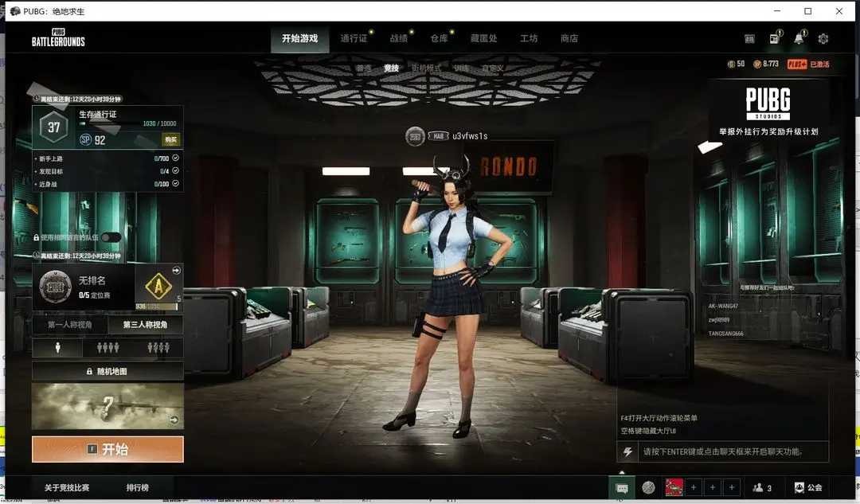
Task: Select recommended friend TANGSANG666
Action: point(725,334)
